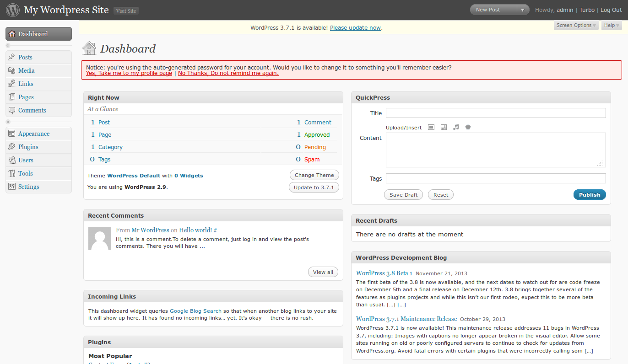The image size is (628, 364).
Task: Click the Update to 3.7.1 button
Action: [x=314, y=187]
